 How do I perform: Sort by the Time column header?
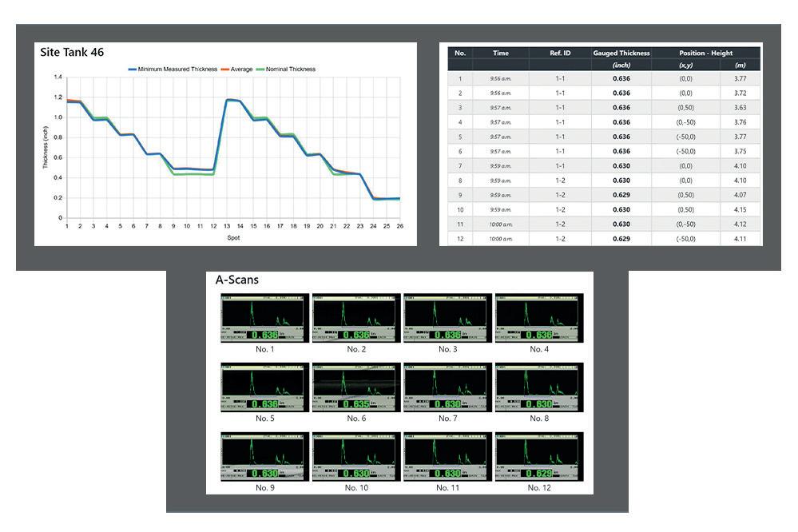(x=501, y=53)
